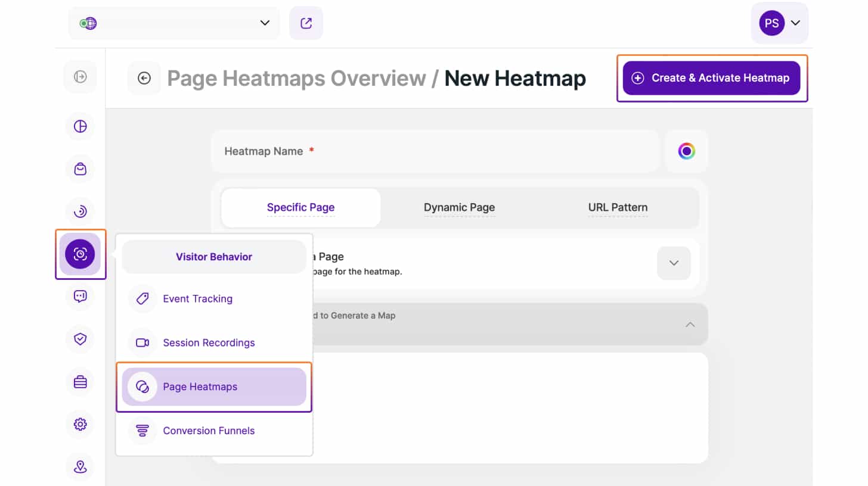Open the settings gear sidebar icon
This screenshot has height=486, width=868.
(x=80, y=424)
